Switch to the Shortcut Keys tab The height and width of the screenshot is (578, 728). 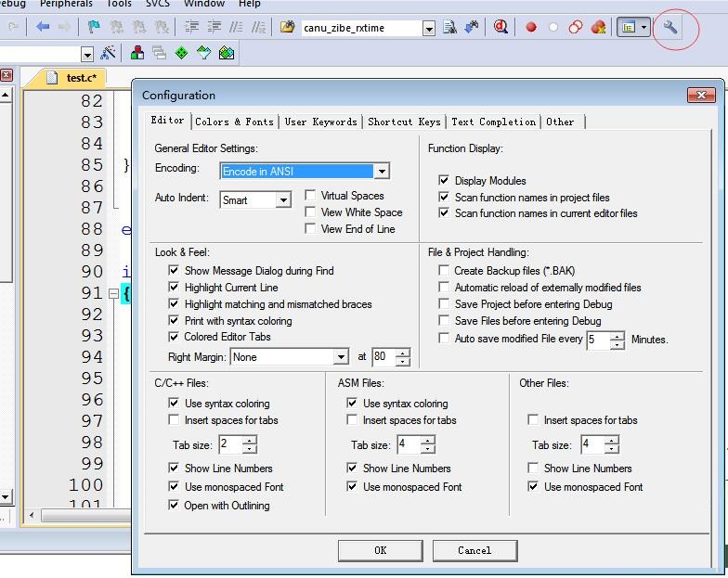pyautogui.click(x=404, y=122)
